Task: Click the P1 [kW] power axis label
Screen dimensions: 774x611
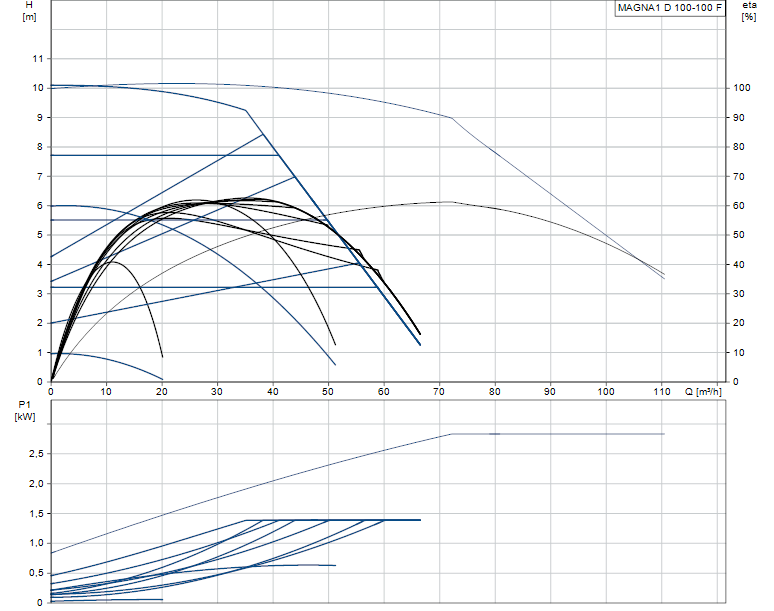Action: (25, 411)
